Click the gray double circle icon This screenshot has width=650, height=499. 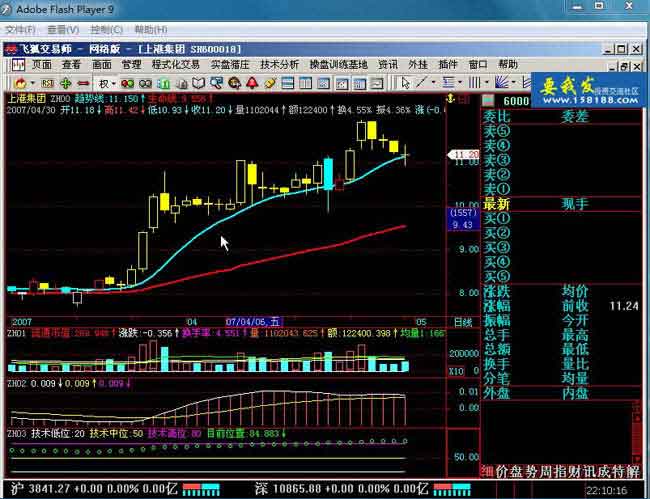click(x=145, y=84)
